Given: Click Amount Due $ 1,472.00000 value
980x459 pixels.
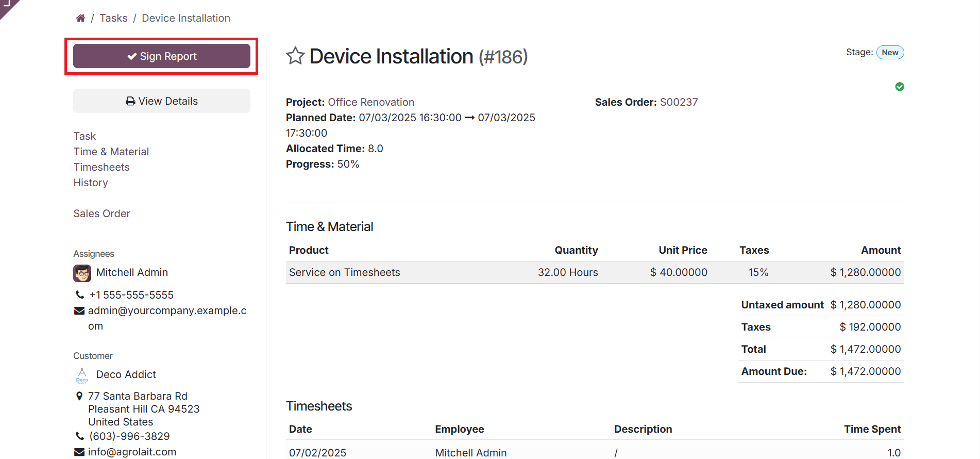Looking at the screenshot, I should tap(866, 371).
